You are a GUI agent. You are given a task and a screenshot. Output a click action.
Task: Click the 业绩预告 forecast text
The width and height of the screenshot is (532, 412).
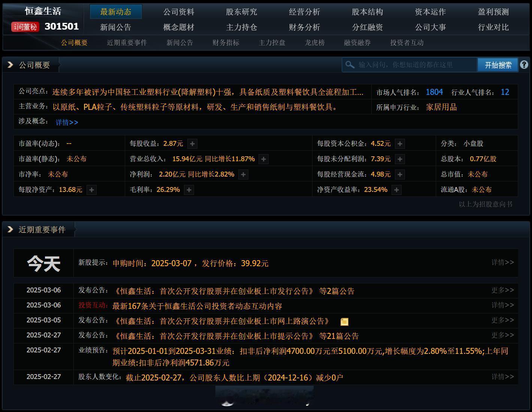(310, 357)
